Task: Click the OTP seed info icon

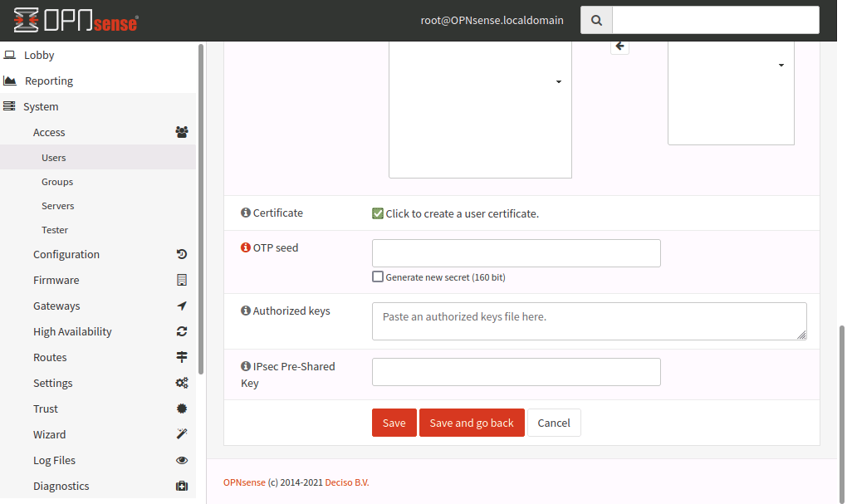Action: pos(246,247)
